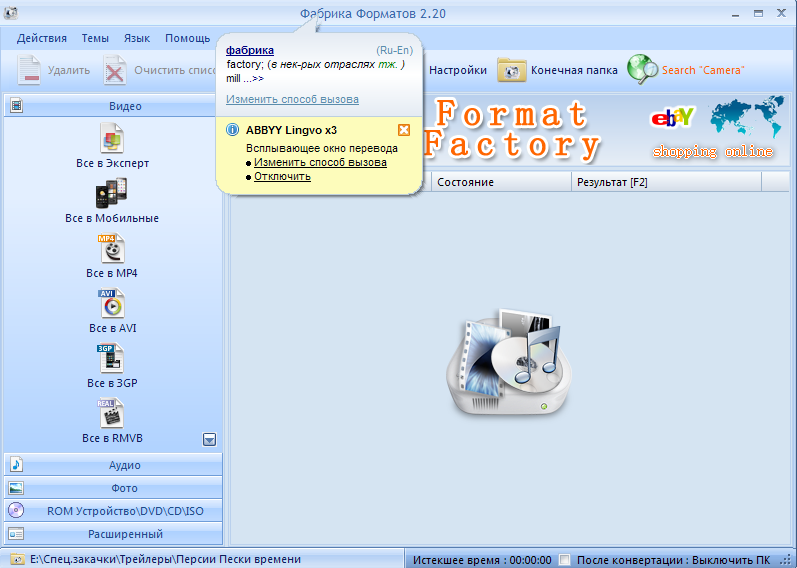
Task: Sort by the Состояние column header
Action: click(501, 182)
